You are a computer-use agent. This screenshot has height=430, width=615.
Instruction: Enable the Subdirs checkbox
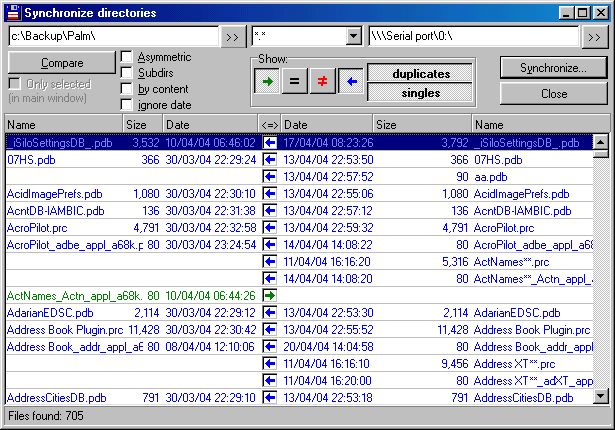coord(127,73)
